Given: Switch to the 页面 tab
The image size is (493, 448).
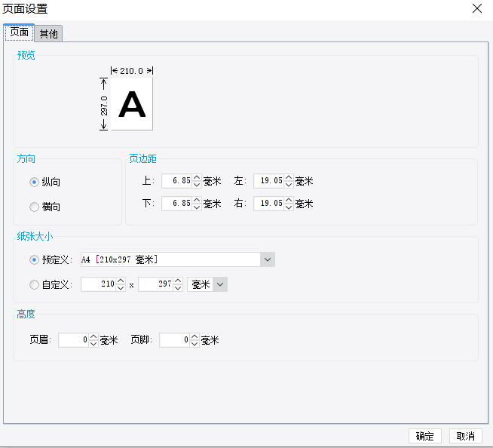Looking at the screenshot, I should tap(19, 32).
